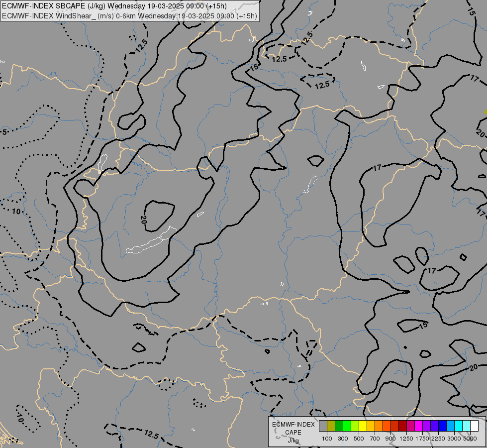Select the golden amber legend swatch
487x448 pixels.
(371, 426)
